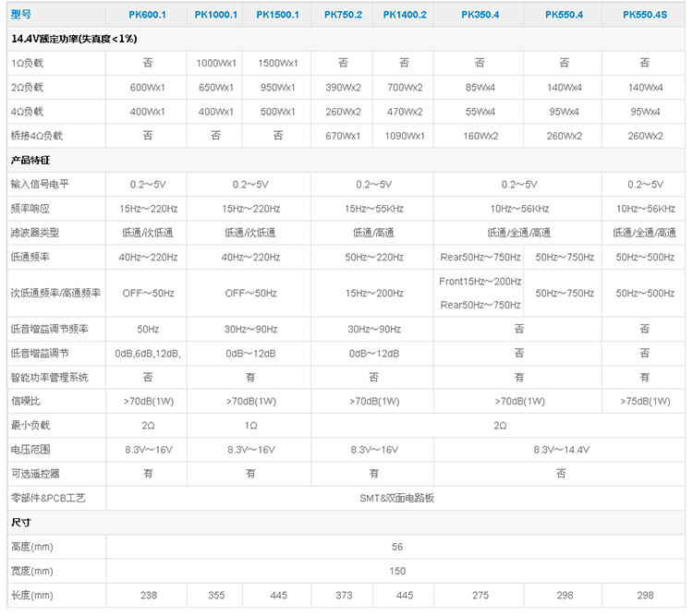
Task: Select the 低通/高通 cell
Action: 373,233
